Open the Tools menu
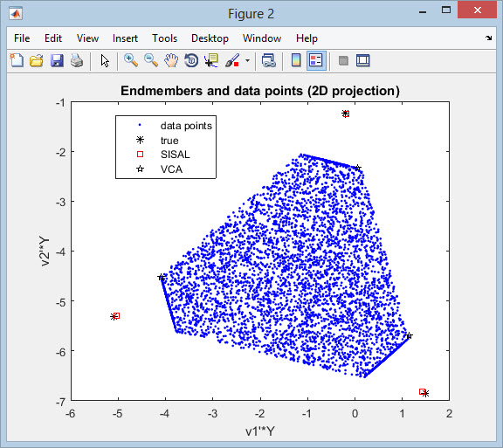Image resolution: width=503 pixels, height=448 pixels. click(164, 38)
